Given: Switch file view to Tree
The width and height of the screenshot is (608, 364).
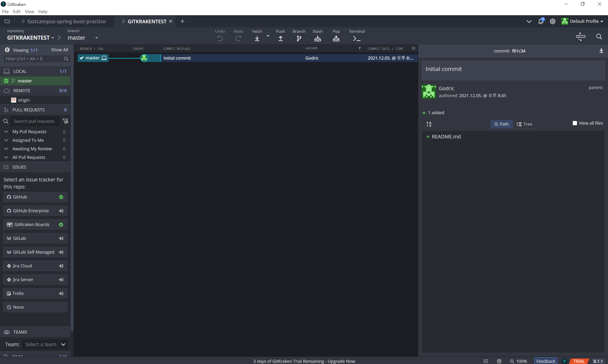Looking at the screenshot, I should point(524,124).
